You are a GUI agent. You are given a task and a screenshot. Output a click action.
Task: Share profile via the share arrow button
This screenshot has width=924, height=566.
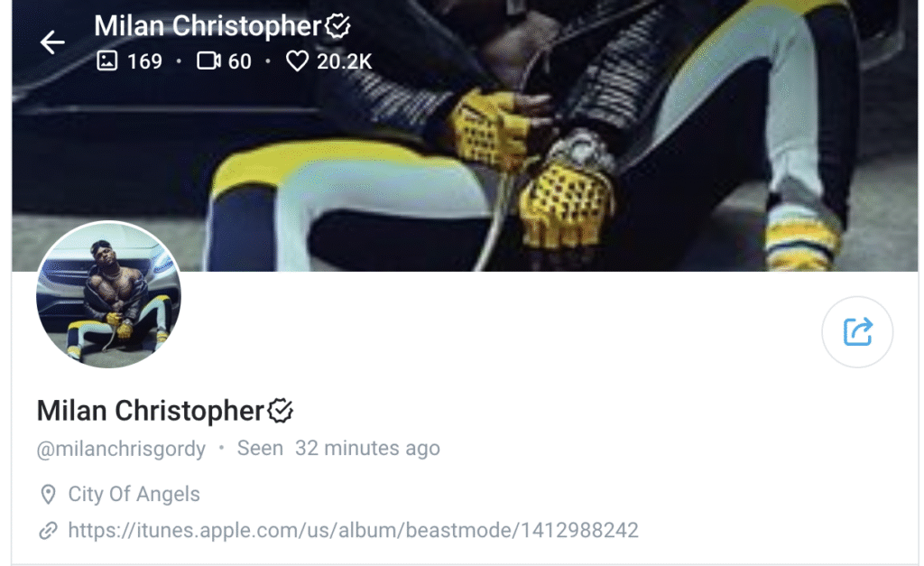coord(857,332)
